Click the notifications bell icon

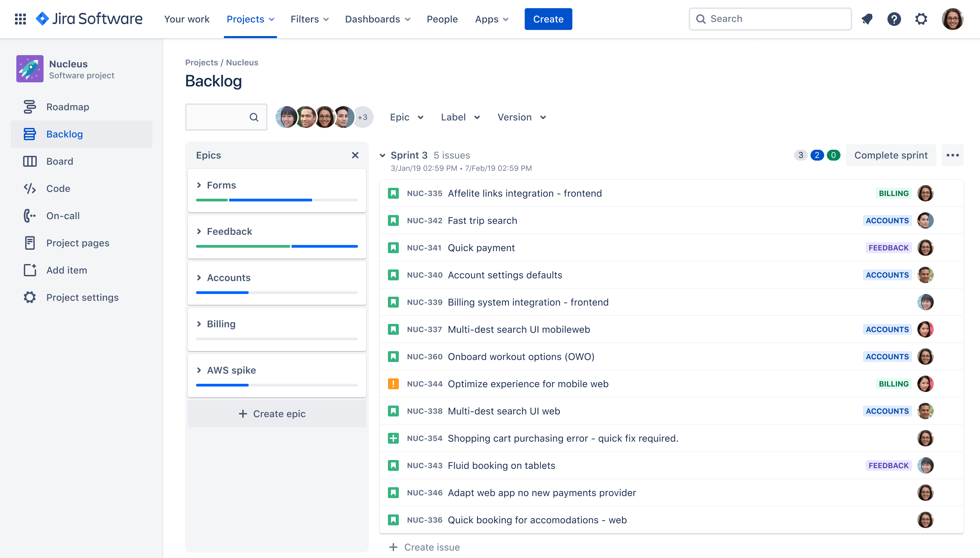point(868,19)
